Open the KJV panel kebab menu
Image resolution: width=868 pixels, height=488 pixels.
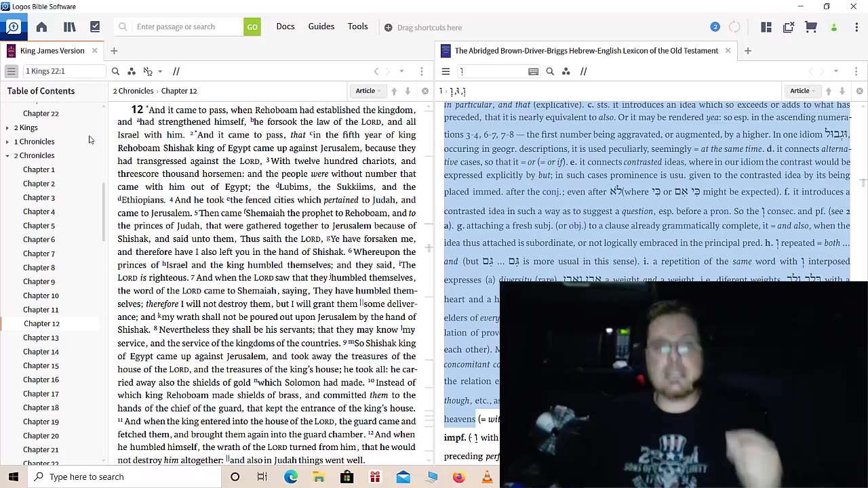(x=422, y=71)
